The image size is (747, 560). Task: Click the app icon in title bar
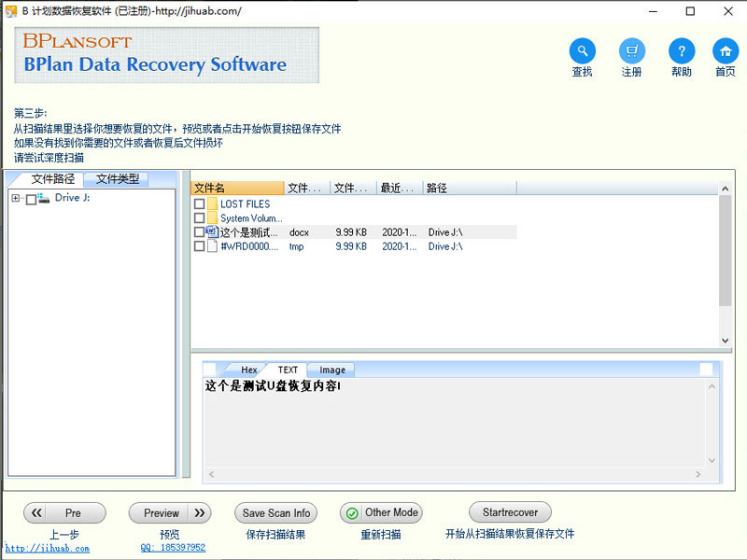[10, 11]
